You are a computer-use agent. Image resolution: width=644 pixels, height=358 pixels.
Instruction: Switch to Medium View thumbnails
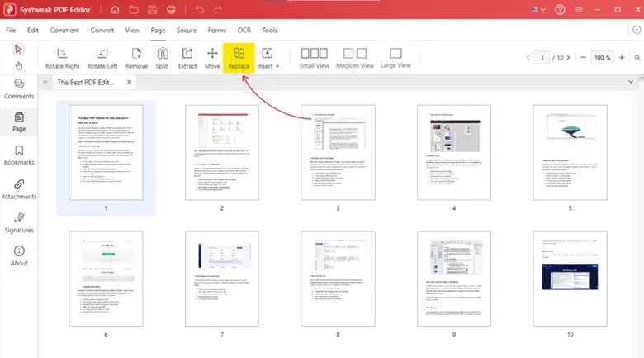point(354,58)
